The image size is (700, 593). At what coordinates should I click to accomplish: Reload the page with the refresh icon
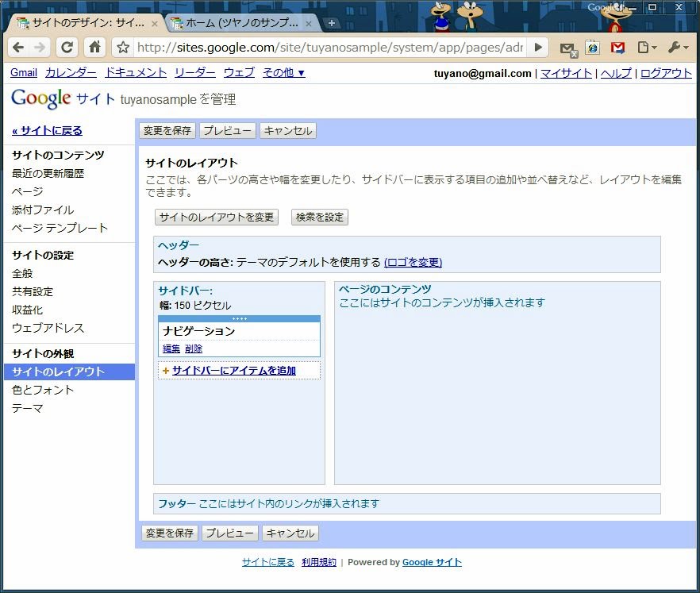tap(67, 48)
